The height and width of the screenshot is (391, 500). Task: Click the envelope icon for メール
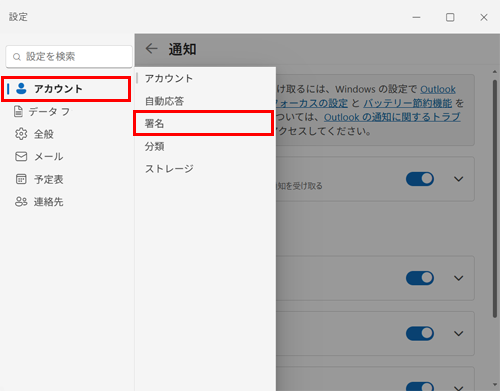21,156
